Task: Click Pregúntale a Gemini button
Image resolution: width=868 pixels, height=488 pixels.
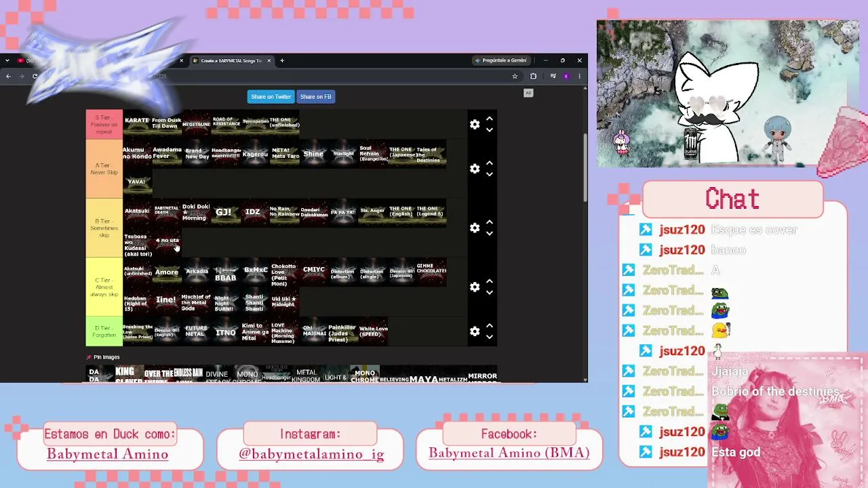Action: pos(500,60)
